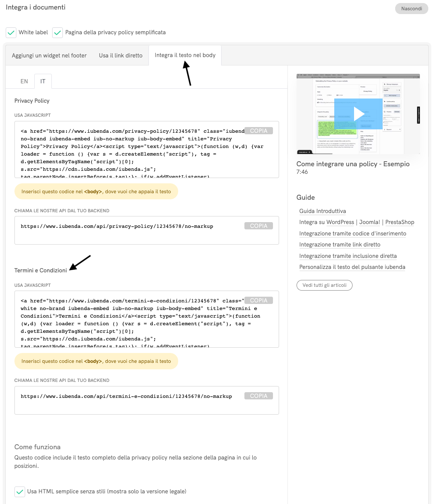
Task: Copy the privacy policy API URL
Action: (258, 226)
